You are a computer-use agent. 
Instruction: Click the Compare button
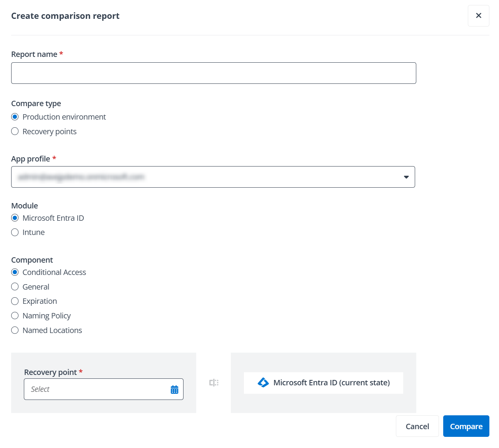coord(466,426)
